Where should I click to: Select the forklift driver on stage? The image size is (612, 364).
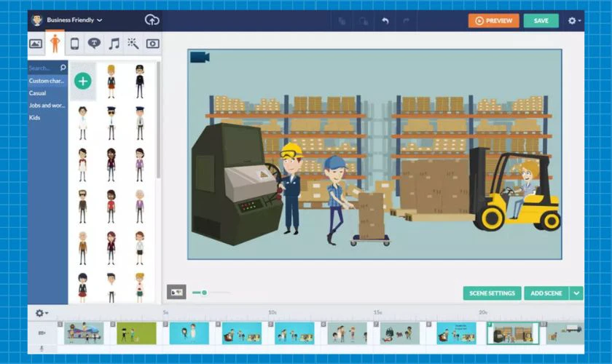[526, 188]
